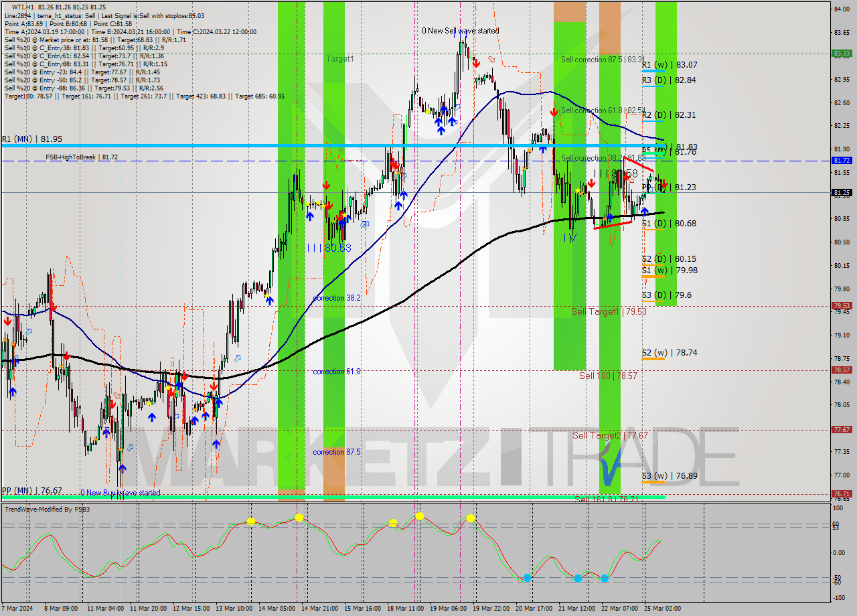
Task: Click the '18 Mar 11:00' time axis label
Action: coord(404,609)
